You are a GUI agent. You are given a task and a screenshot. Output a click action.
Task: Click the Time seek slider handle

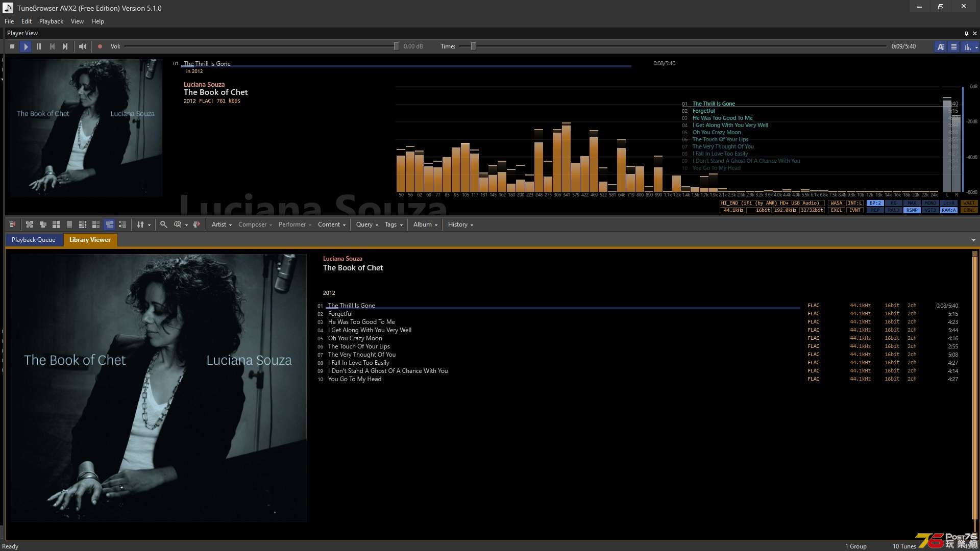point(473,46)
